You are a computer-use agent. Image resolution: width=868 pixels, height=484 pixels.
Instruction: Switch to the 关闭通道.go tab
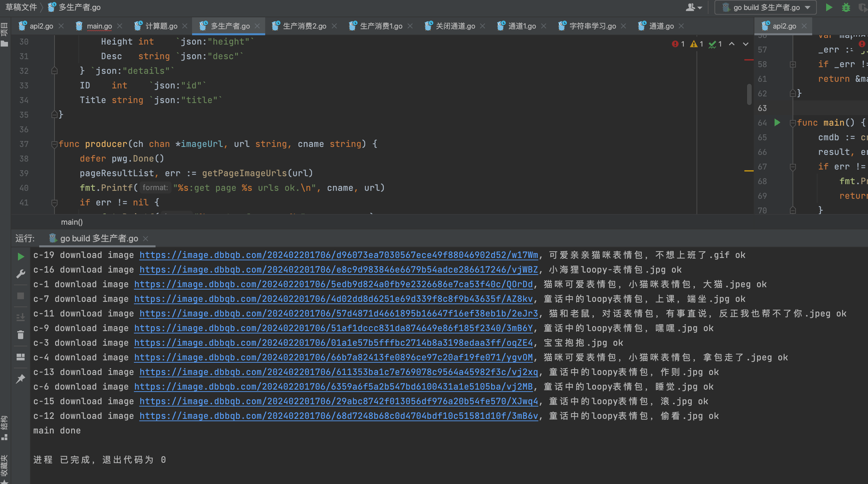[455, 26]
